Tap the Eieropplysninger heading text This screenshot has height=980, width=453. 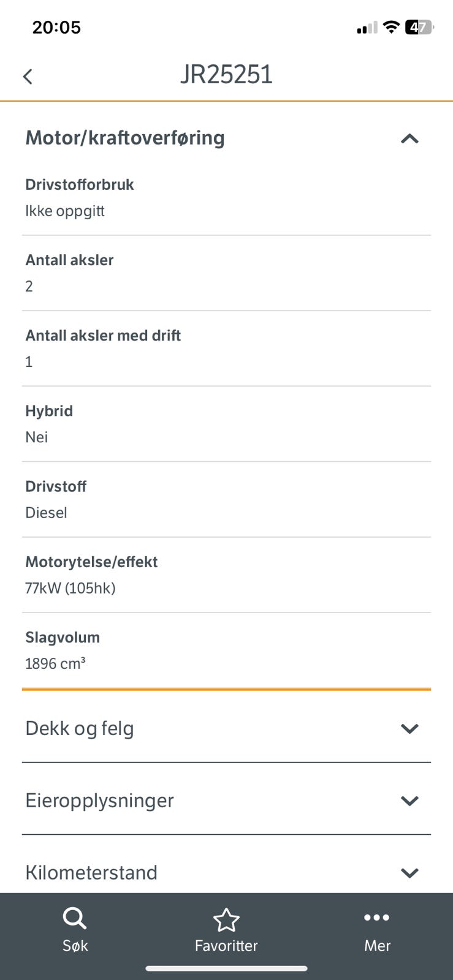tap(100, 801)
